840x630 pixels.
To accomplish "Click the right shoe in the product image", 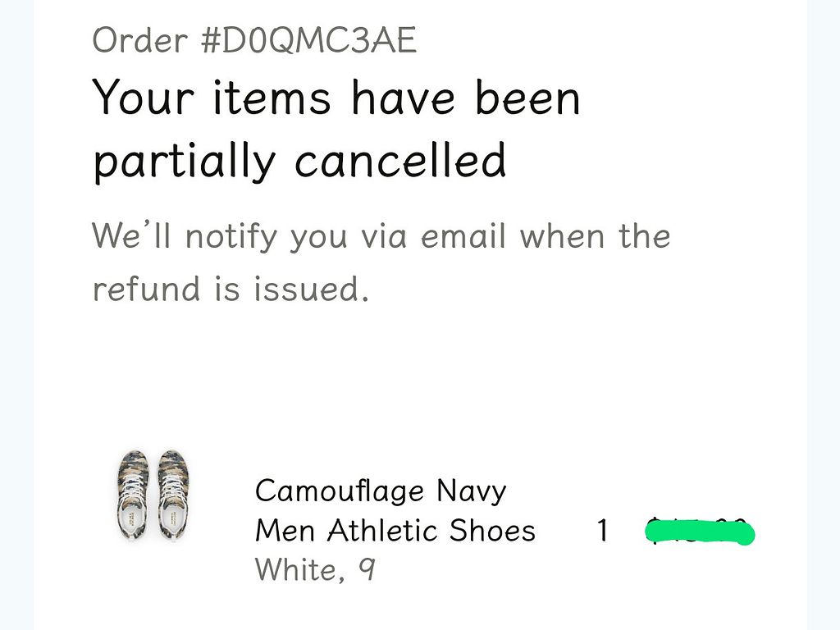I will (x=172, y=495).
